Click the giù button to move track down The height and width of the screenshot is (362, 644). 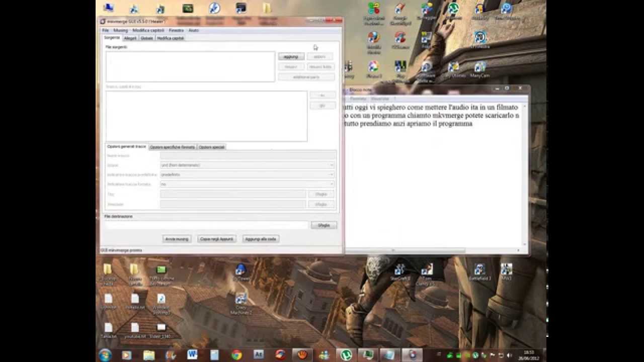coord(323,106)
